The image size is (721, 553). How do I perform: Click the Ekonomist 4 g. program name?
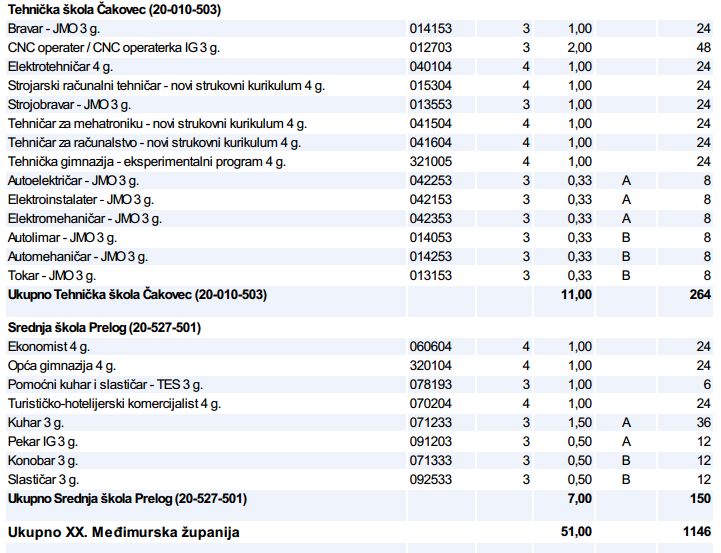(x=48, y=347)
